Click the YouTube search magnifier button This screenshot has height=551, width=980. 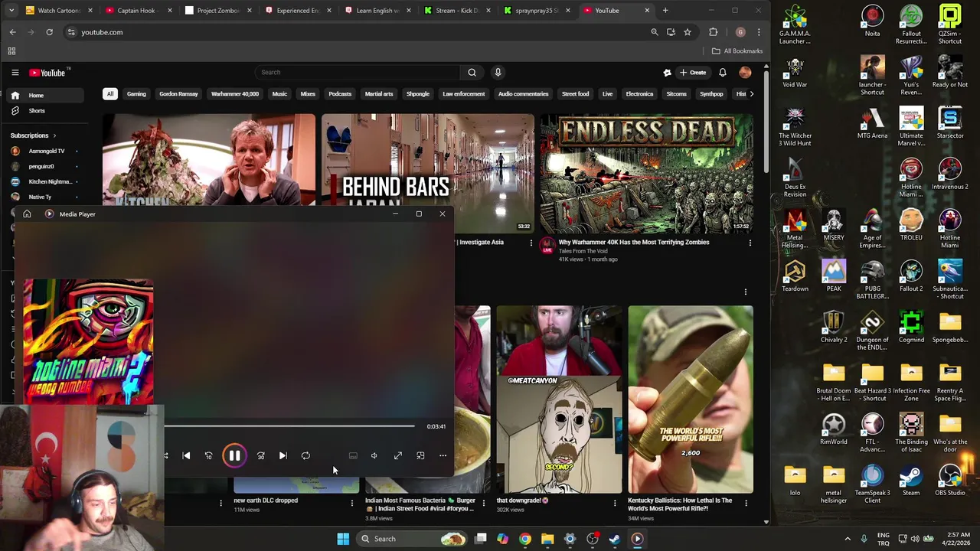point(472,72)
